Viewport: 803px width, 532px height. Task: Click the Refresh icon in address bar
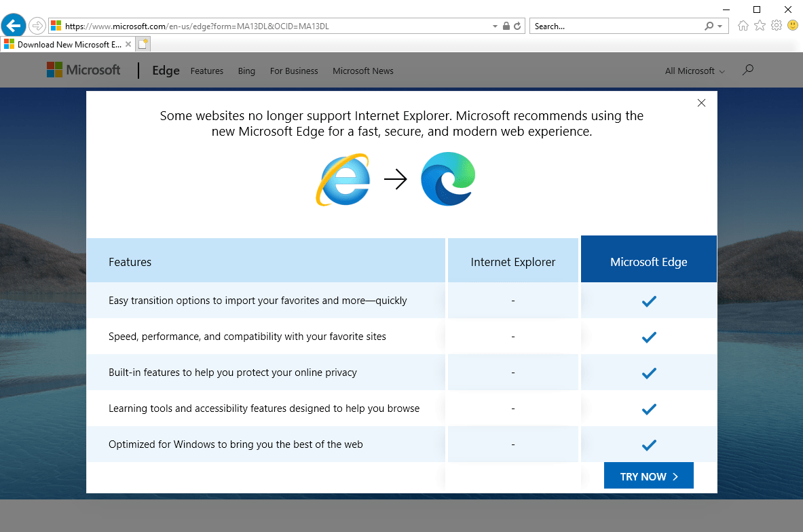pyautogui.click(x=517, y=26)
